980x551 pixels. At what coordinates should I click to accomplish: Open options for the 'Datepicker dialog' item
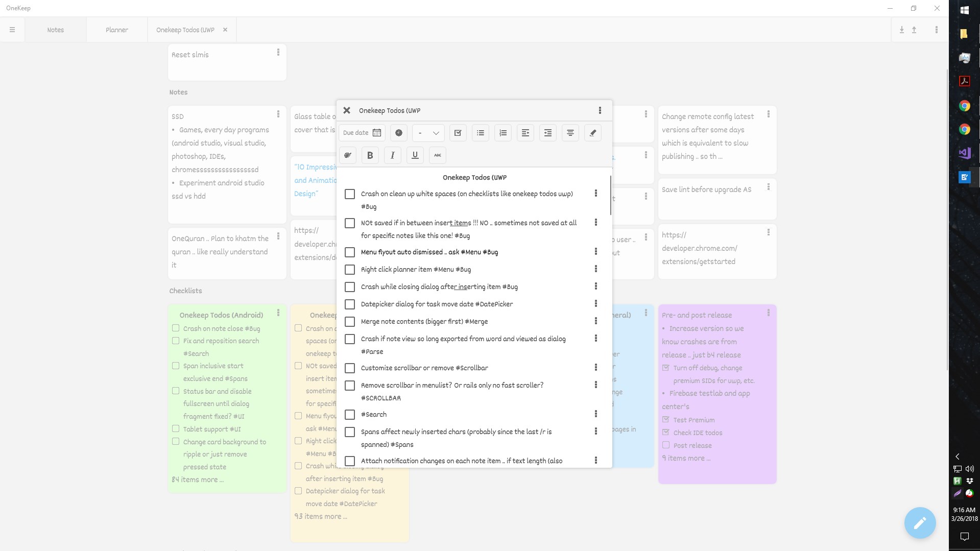pos(596,303)
